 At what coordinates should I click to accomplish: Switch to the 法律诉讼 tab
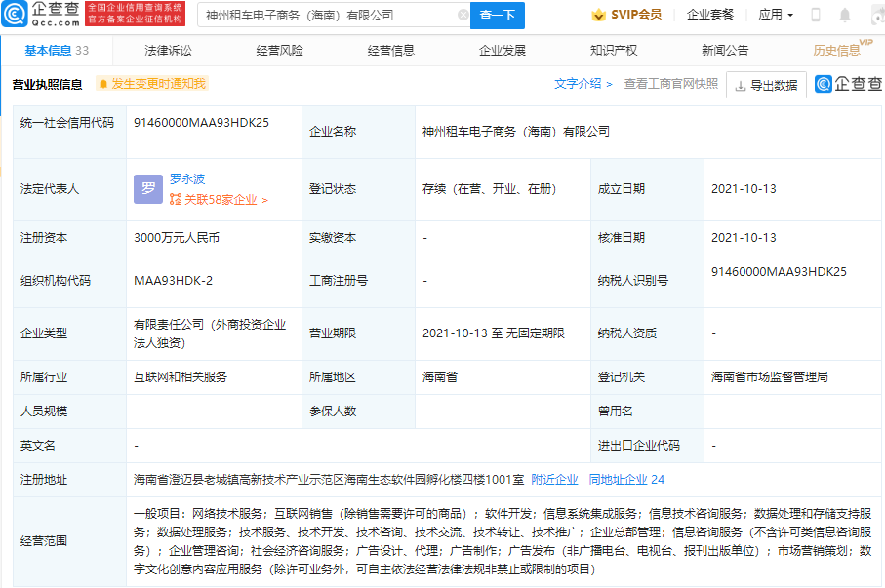pyautogui.click(x=168, y=51)
